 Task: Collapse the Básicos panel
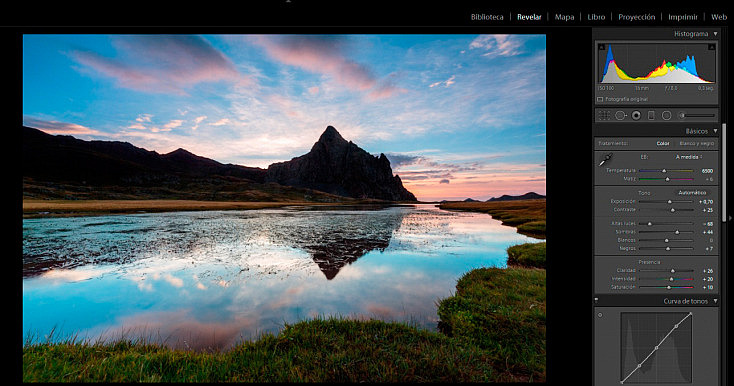715,131
